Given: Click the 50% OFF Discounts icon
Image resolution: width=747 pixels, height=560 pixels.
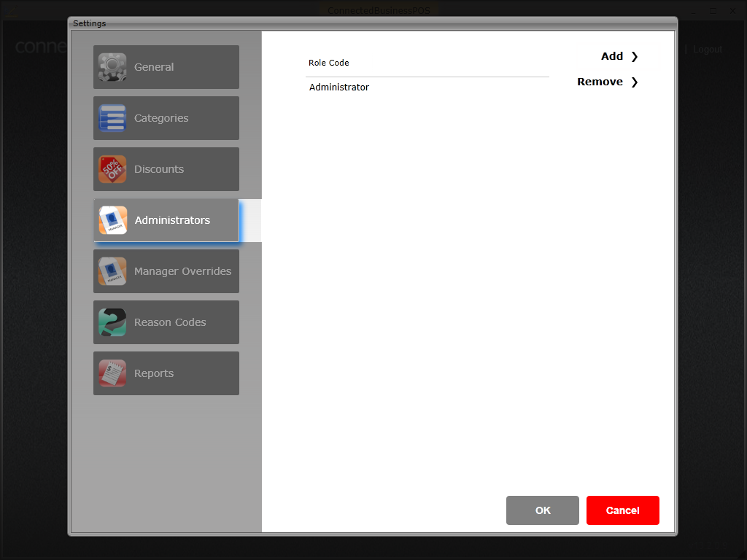Looking at the screenshot, I should pos(112,169).
